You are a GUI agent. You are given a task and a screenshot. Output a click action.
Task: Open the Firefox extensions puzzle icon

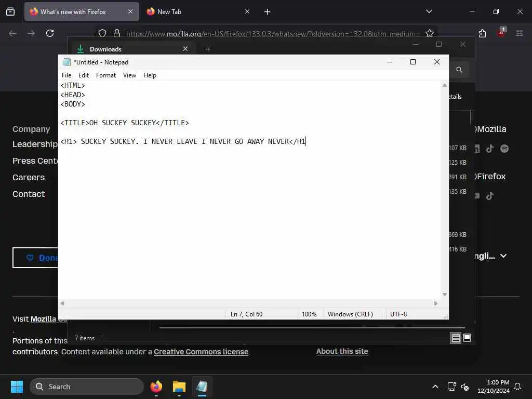(482, 33)
